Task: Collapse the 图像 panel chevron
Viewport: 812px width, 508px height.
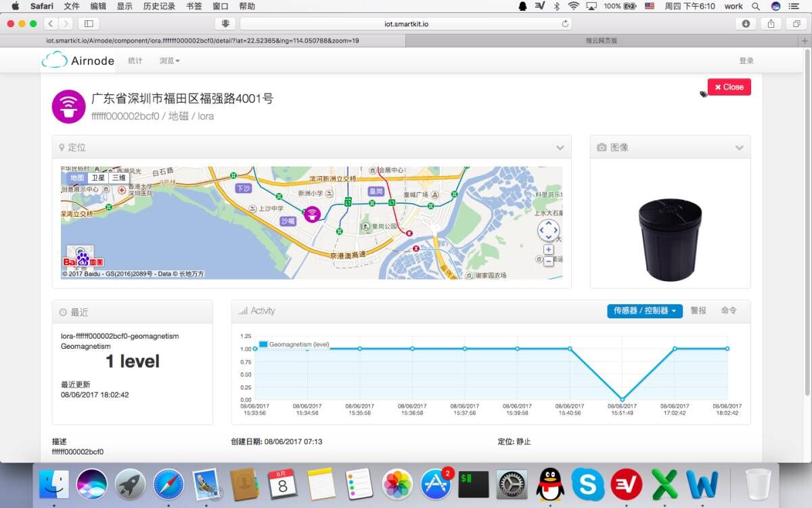Action: point(740,148)
